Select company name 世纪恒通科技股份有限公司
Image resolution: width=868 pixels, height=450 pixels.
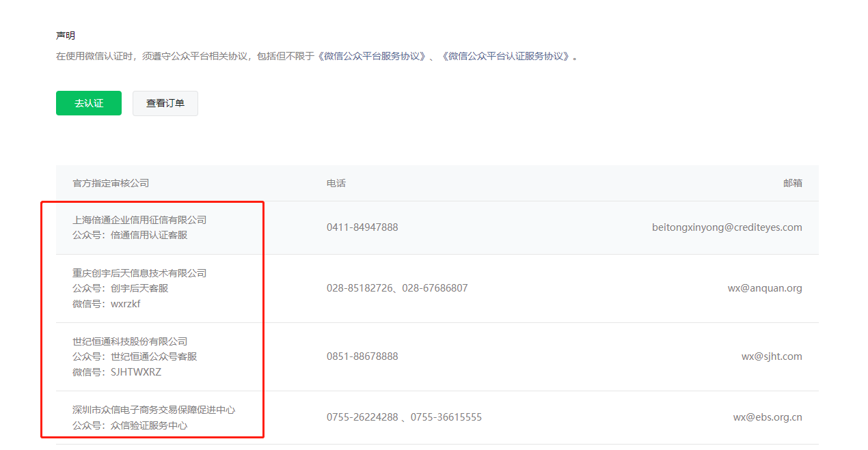click(130, 341)
